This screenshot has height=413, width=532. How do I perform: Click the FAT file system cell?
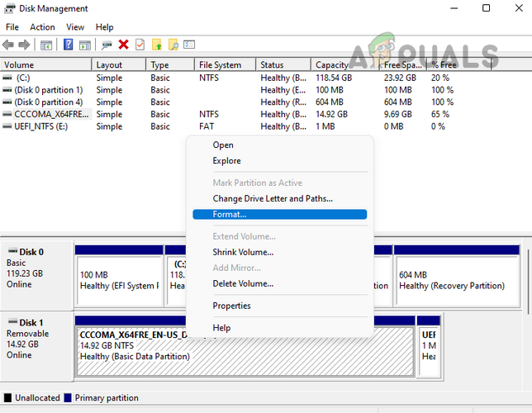207,126
